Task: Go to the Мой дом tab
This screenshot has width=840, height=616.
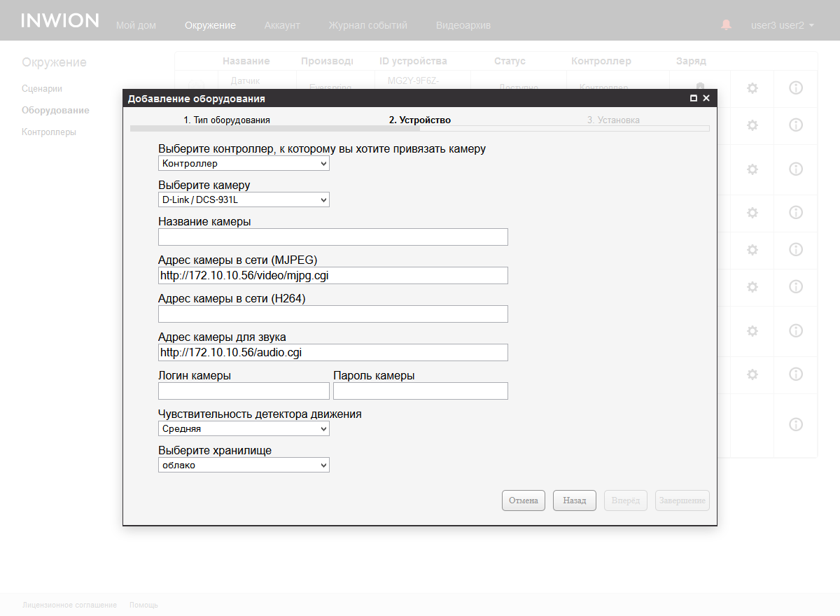Action: 136,25
